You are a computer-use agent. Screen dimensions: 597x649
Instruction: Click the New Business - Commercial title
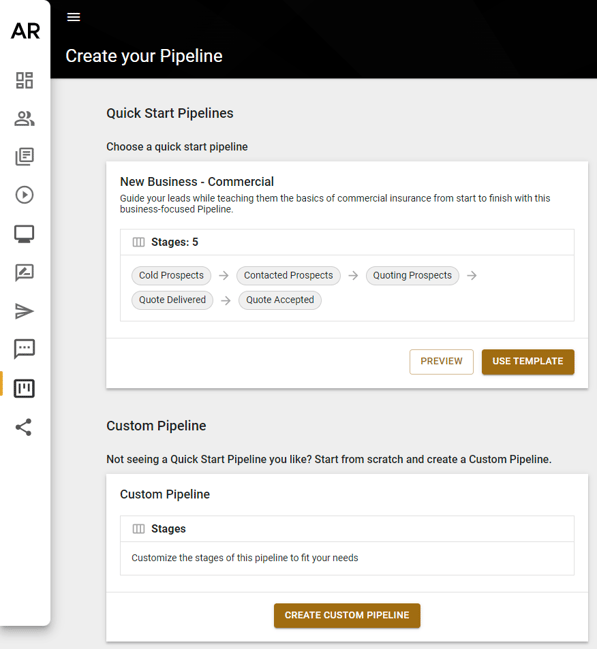click(x=197, y=182)
